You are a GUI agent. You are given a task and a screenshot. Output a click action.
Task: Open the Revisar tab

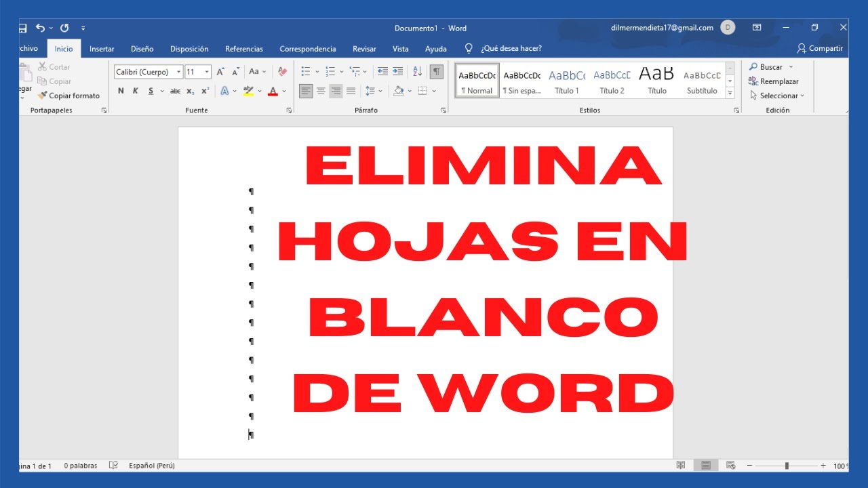[364, 49]
